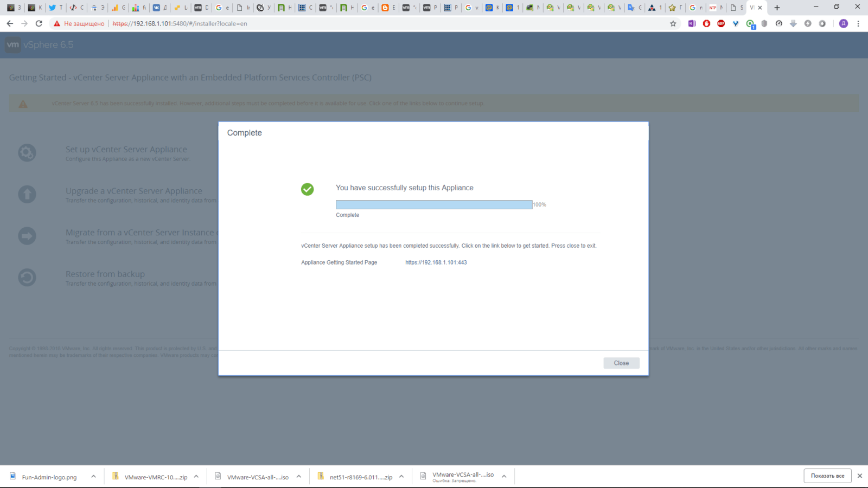Click the 'Показать все' downloads button
Image resolution: width=868 pixels, height=488 pixels.
point(827,476)
